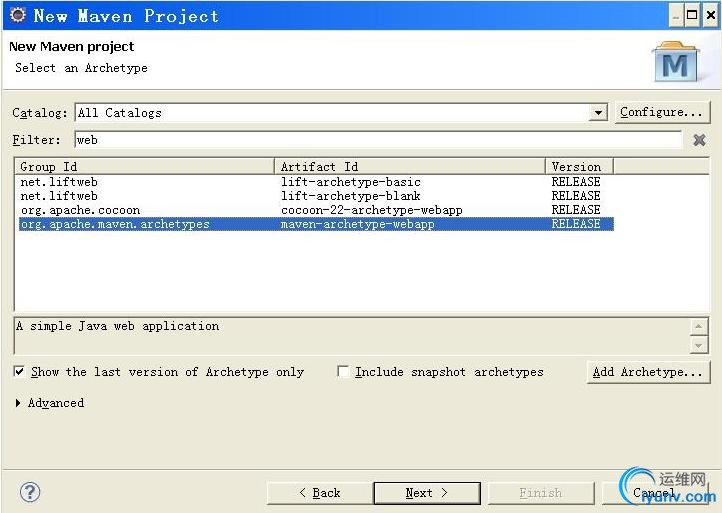Sort by Group Id column header
This screenshot has width=722, height=513.
pyautogui.click(x=145, y=166)
